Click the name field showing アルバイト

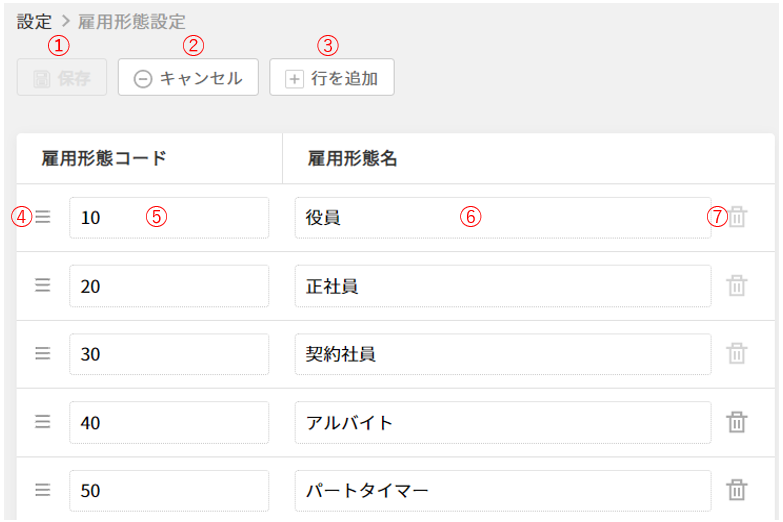[502, 422]
